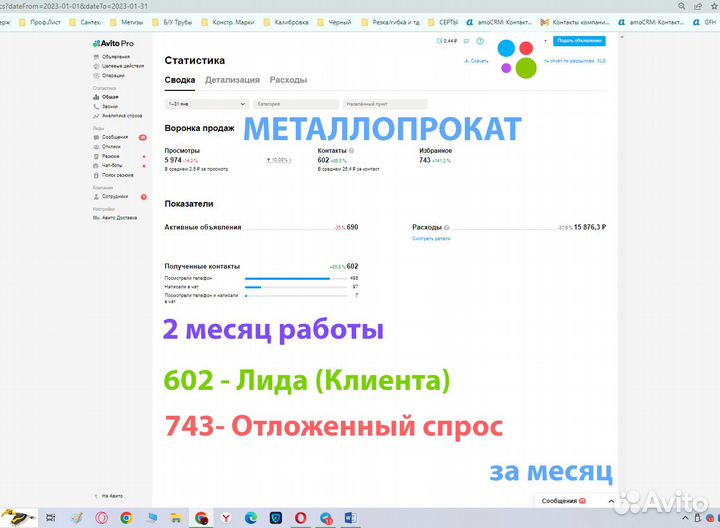Open the Сантех bookmark folder
Viewport: 720px width, 528px height.
[85, 22]
